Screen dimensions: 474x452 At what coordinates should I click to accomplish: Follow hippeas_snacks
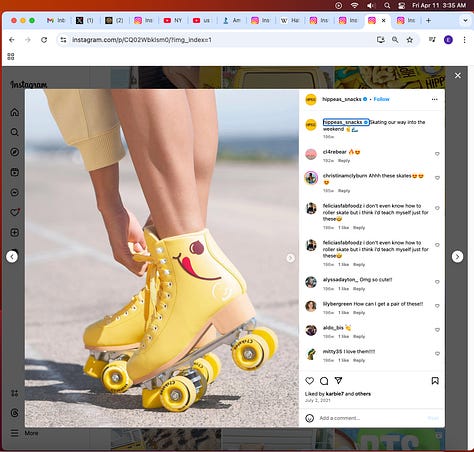pos(381,99)
